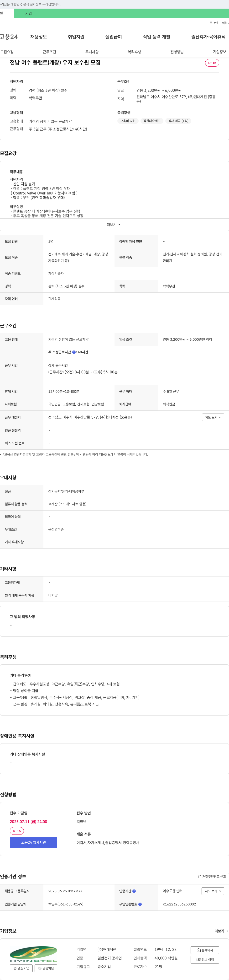Click the 전공 value 전기공학/전기·제어공학부
Image resolution: width=229 pixels, height=980 pixels.
tap(66, 491)
